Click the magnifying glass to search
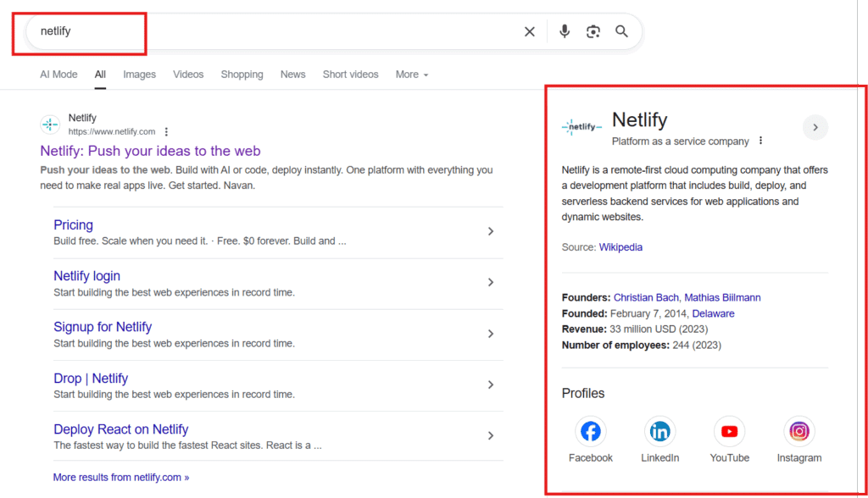This screenshot has width=868, height=498. 621,31
